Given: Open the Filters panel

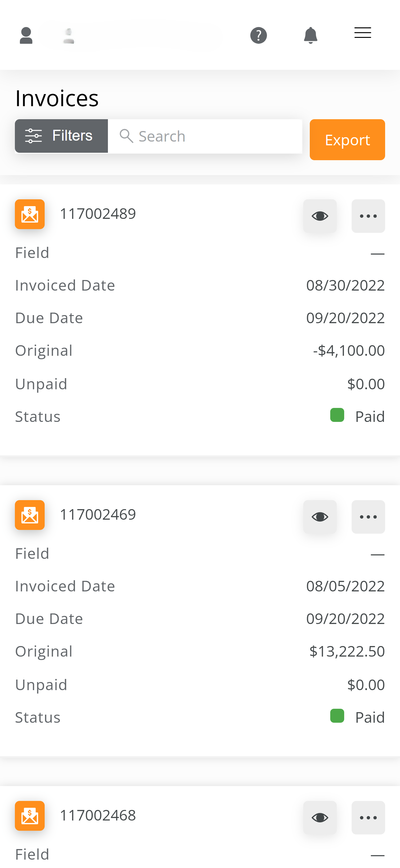Looking at the screenshot, I should (x=61, y=136).
